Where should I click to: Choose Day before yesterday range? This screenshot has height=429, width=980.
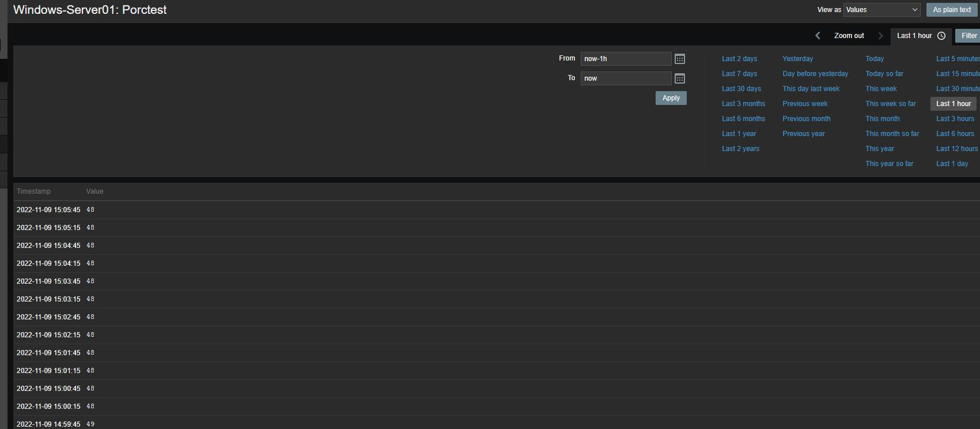click(815, 74)
